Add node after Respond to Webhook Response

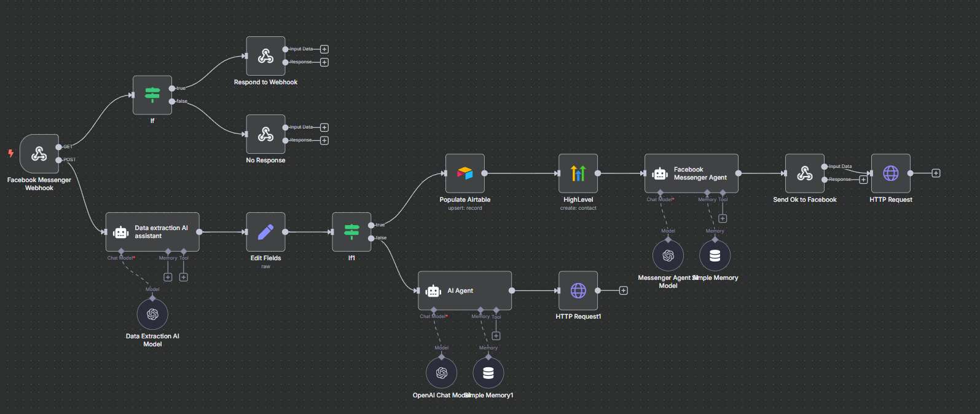324,62
